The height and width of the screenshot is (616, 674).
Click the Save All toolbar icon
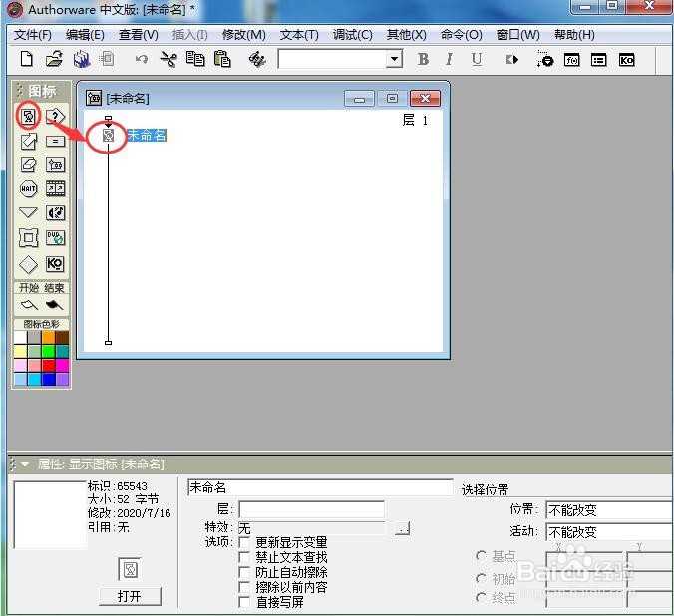pyautogui.click(x=82, y=59)
